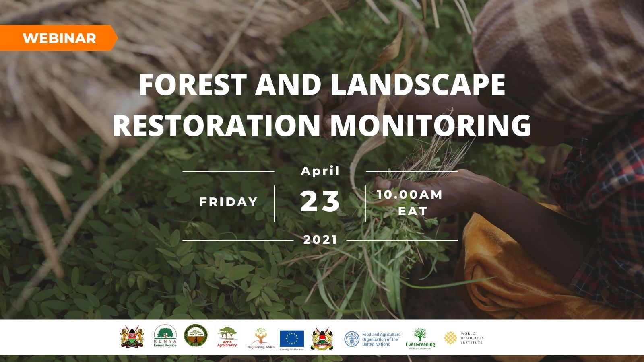Click Kenya coat of arms beside Forest Service logo
Viewport: 644px width, 362px height.
tap(132, 337)
